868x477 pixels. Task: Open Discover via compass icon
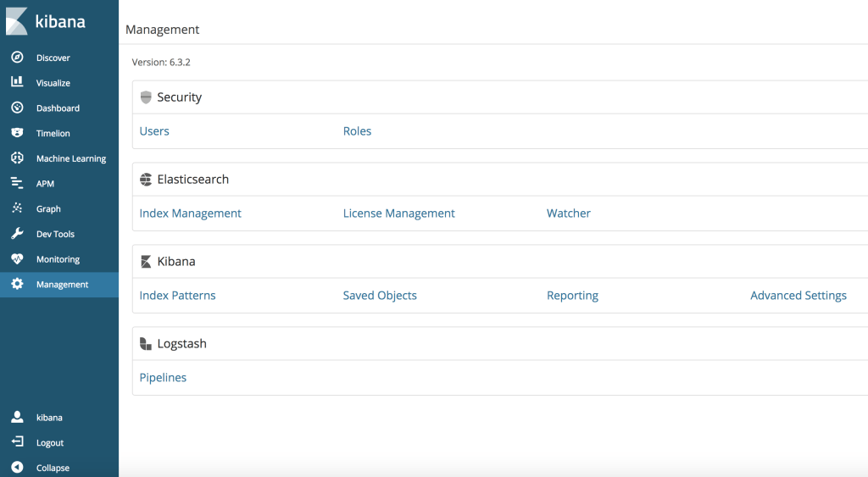click(17, 58)
